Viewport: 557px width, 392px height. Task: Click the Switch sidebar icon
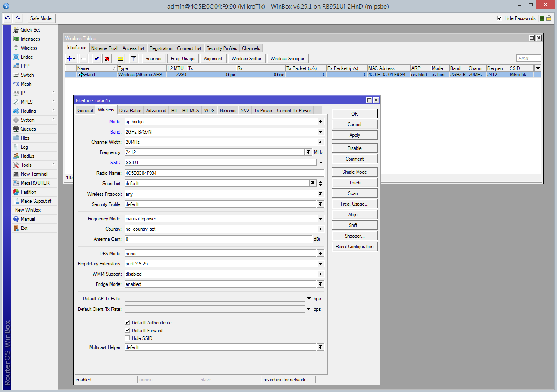tap(16, 75)
